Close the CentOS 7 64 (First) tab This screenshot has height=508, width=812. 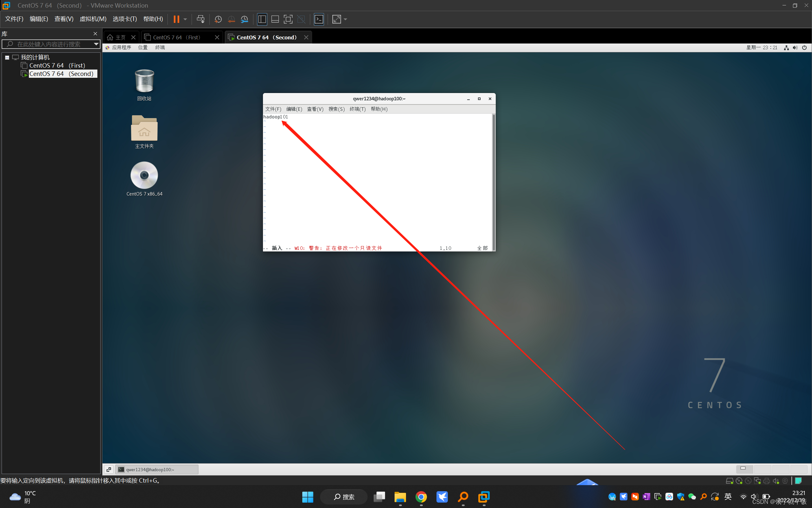tap(217, 37)
